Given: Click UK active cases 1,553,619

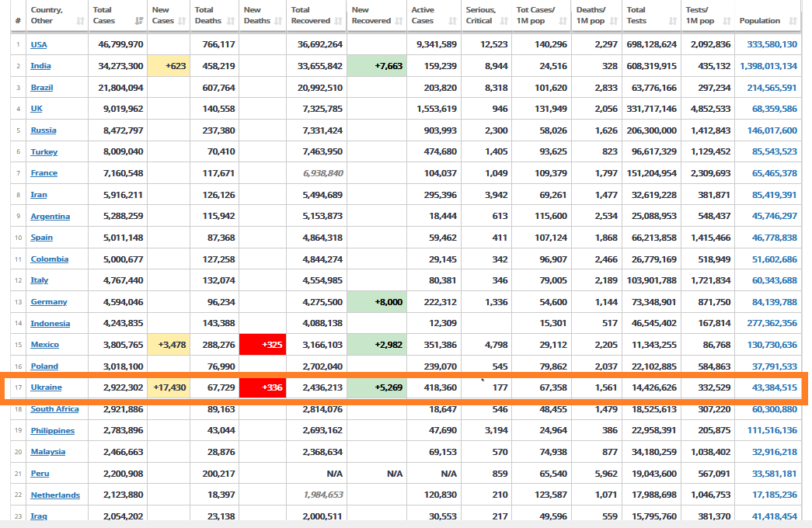Looking at the screenshot, I should click(x=437, y=109).
